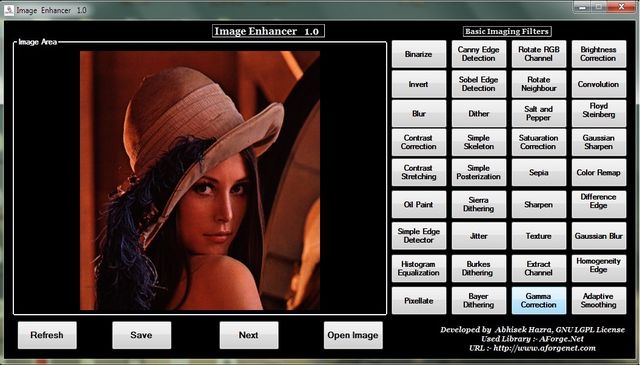This screenshot has width=640, height=365.
Task: Apply Gaussian Sharpen filter
Action: click(x=599, y=142)
